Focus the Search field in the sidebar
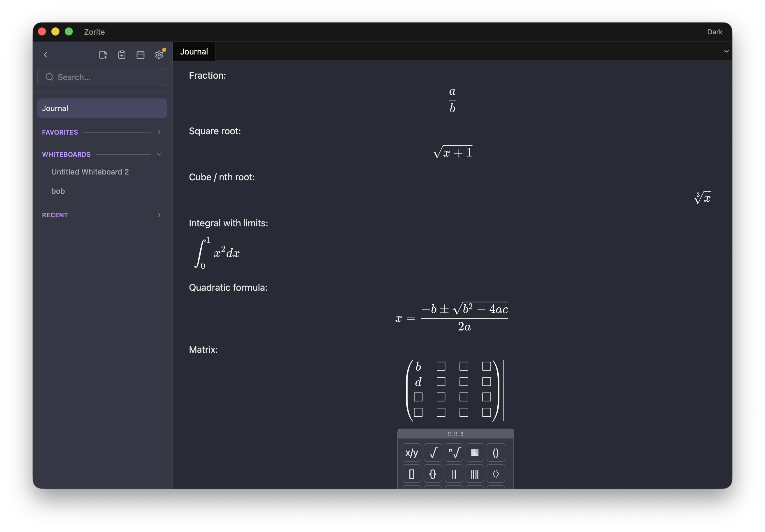Viewport: 765px width, 532px height. click(x=102, y=77)
